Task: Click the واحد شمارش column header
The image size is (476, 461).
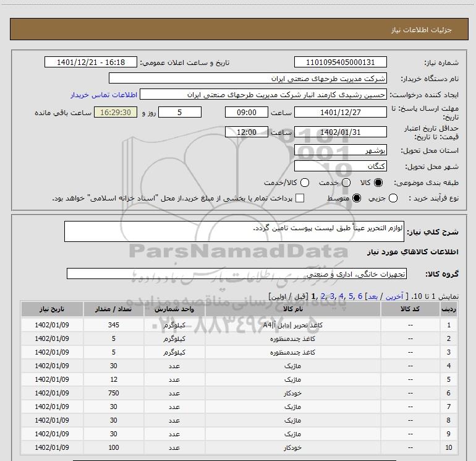Action: tap(174, 309)
